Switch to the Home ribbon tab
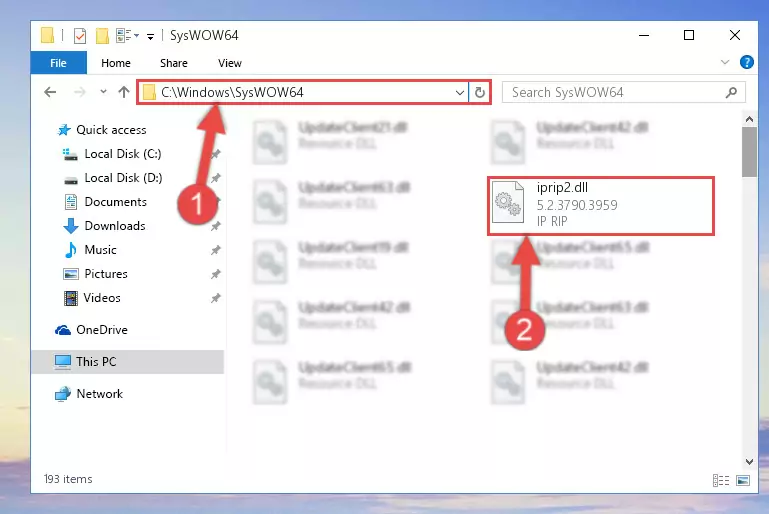 pos(116,63)
